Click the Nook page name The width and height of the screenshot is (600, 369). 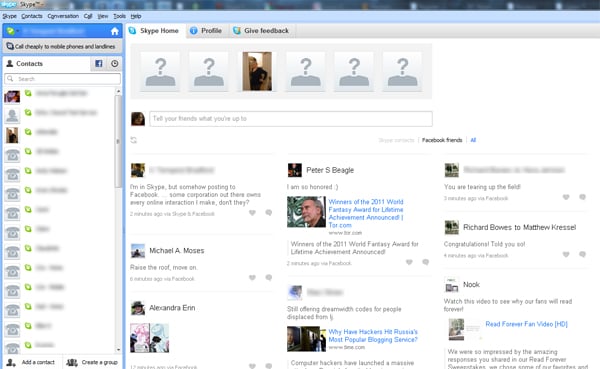coord(471,284)
